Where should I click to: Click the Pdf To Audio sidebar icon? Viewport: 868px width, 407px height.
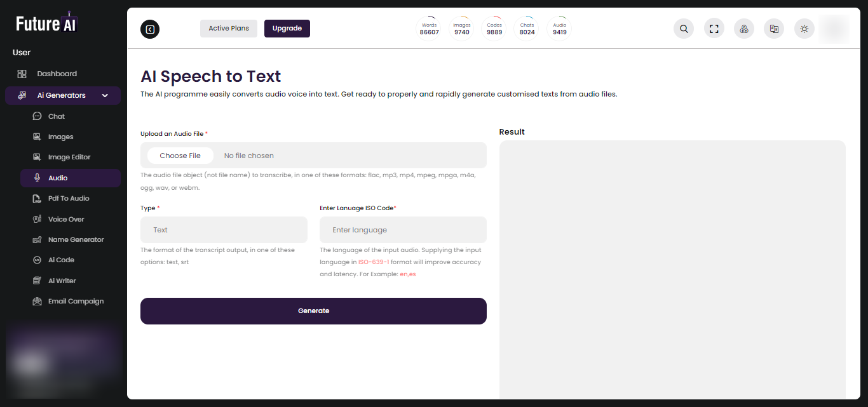point(37,199)
